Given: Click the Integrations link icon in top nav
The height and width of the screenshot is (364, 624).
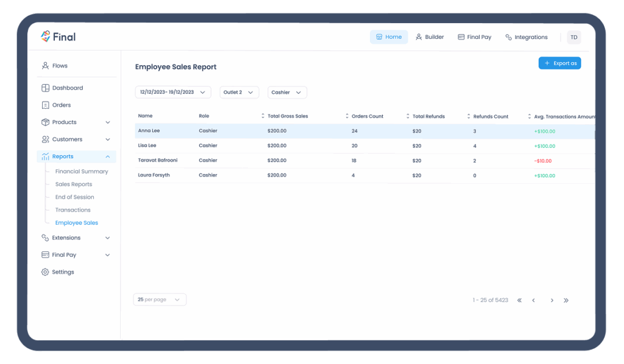Looking at the screenshot, I should (509, 37).
